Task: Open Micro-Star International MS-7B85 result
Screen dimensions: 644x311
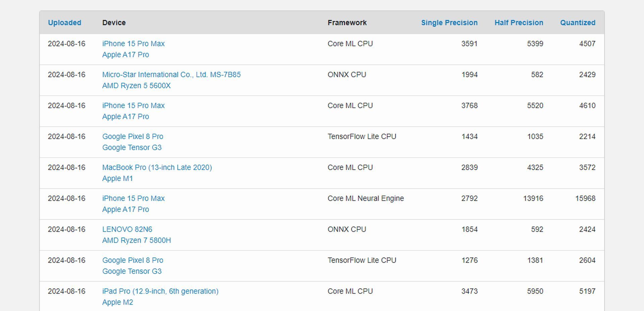Action: pos(171,75)
